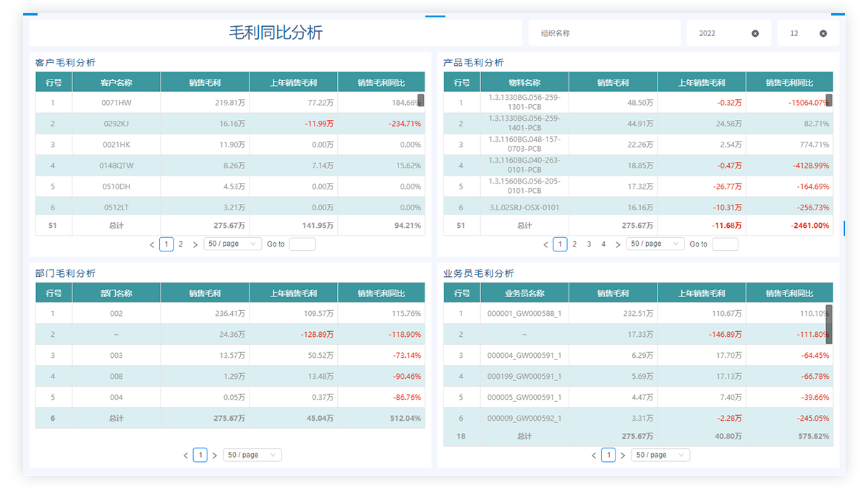Select page 4 in 产品毛利分析 pagination
Image resolution: width=868 pixels, height=488 pixels.
603,244
